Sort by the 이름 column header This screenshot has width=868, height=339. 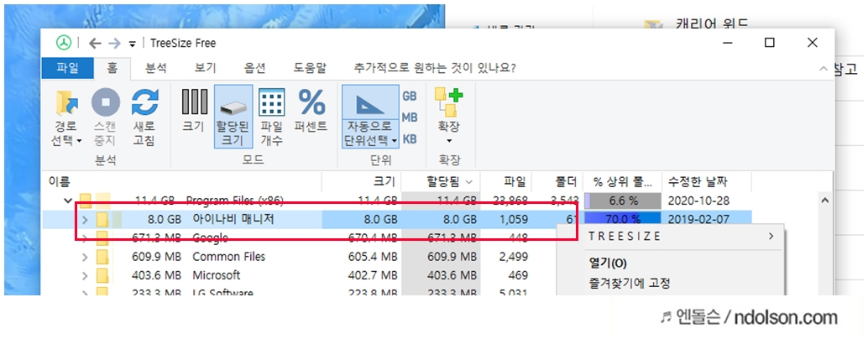[x=182, y=181]
